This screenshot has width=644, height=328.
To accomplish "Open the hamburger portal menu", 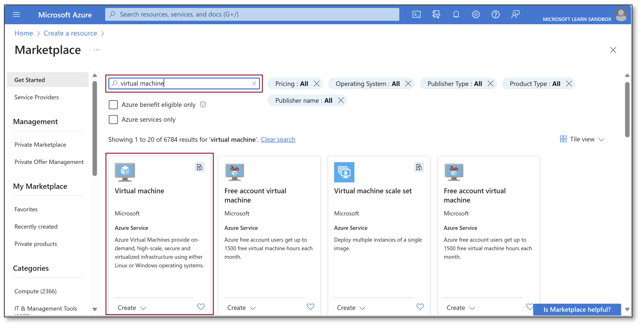I will [17, 14].
